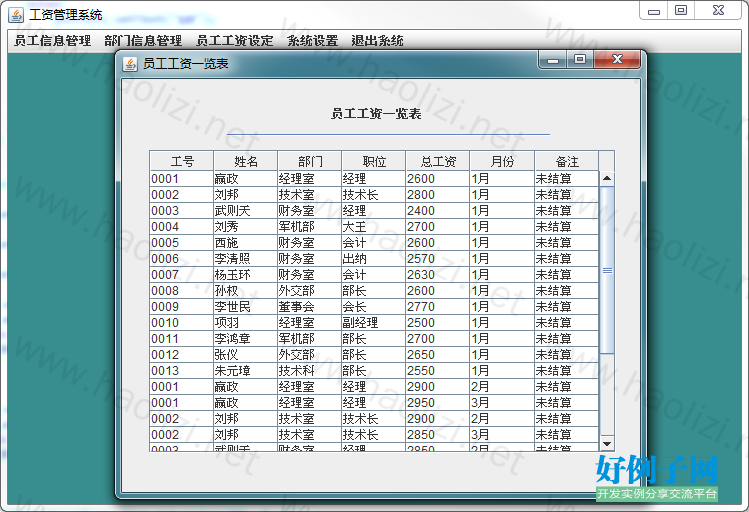749x512 pixels.
Task: Click the 工号 column header
Action: coord(181,161)
